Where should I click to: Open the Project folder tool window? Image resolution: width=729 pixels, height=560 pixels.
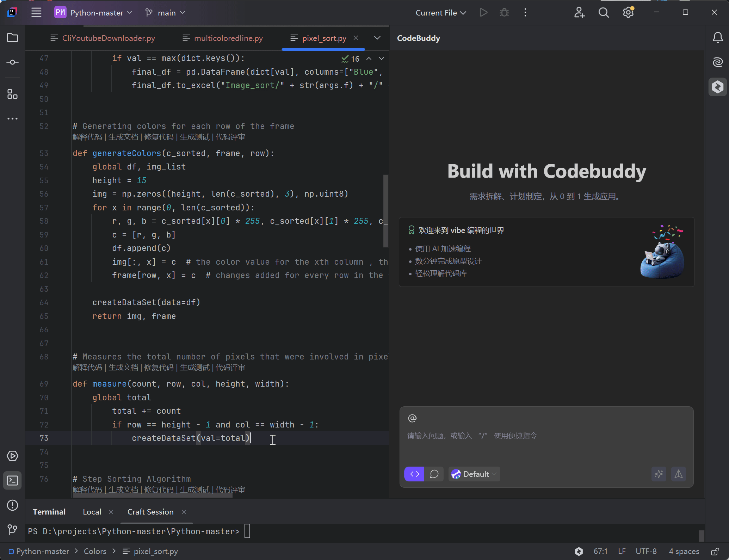click(x=12, y=38)
